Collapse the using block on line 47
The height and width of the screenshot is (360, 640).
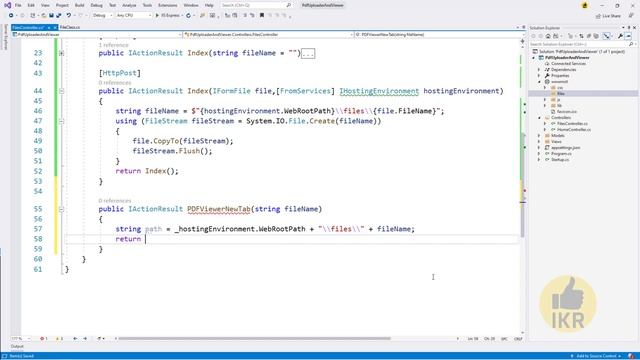(61, 121)
